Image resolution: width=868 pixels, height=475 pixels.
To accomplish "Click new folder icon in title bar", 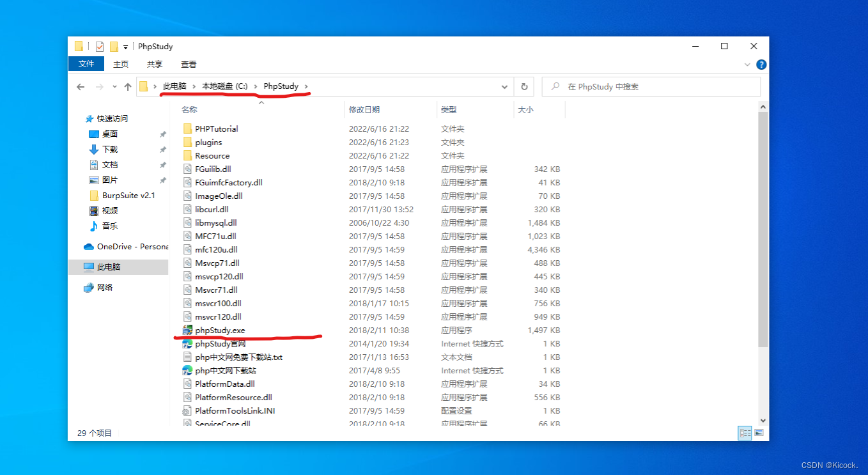I will coord(114,47).
